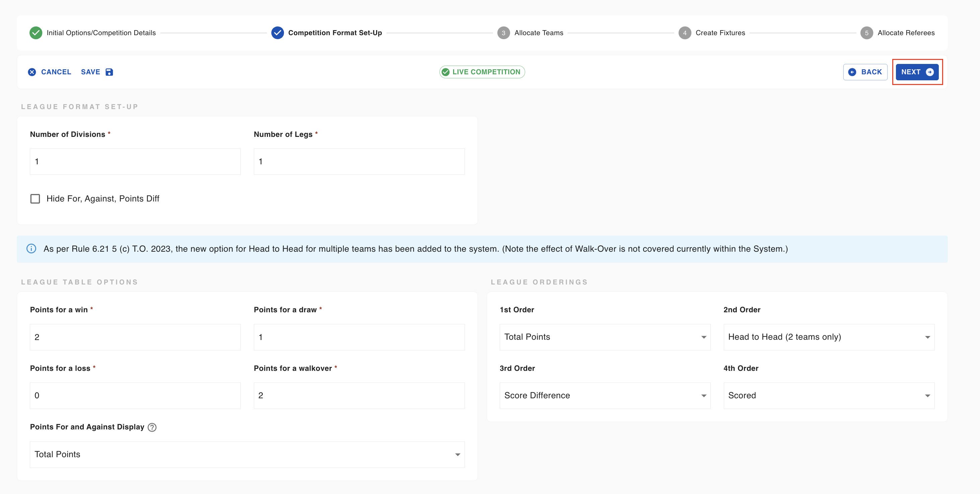Click the League Format Set-Up heading

(x=79, y=107)
